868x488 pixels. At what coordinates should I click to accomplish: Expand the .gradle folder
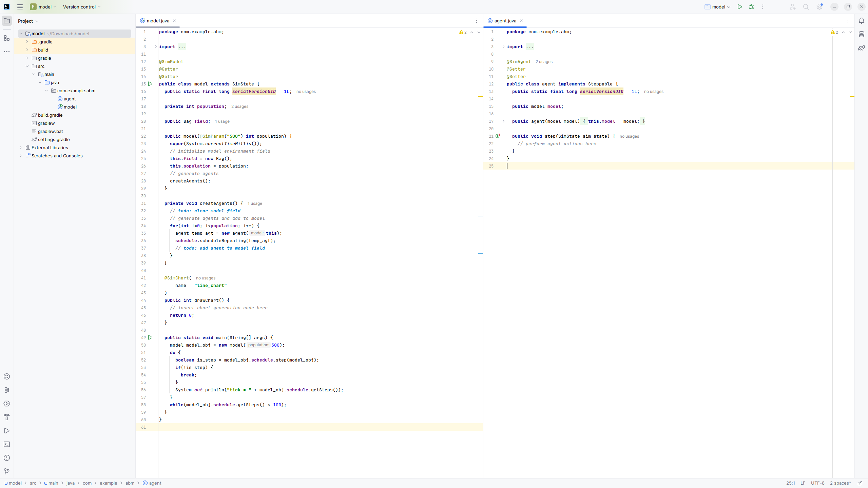tap(27, 42)
